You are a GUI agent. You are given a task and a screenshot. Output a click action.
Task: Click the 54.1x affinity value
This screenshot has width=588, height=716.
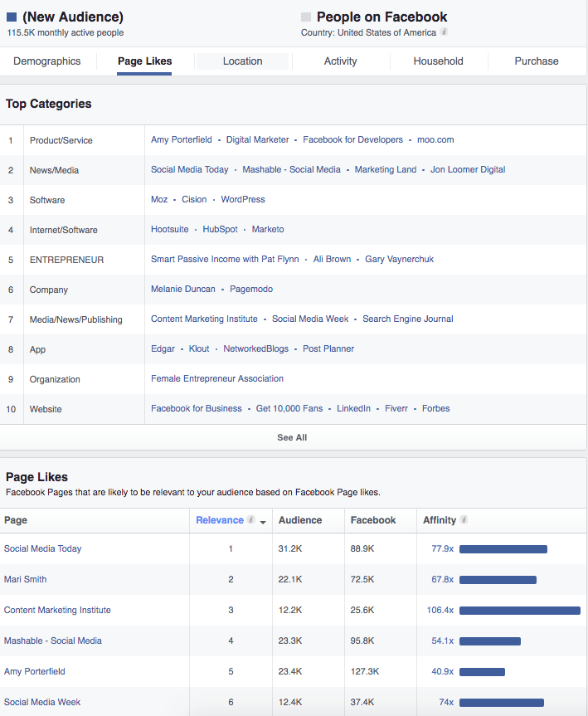coord(442,641)
